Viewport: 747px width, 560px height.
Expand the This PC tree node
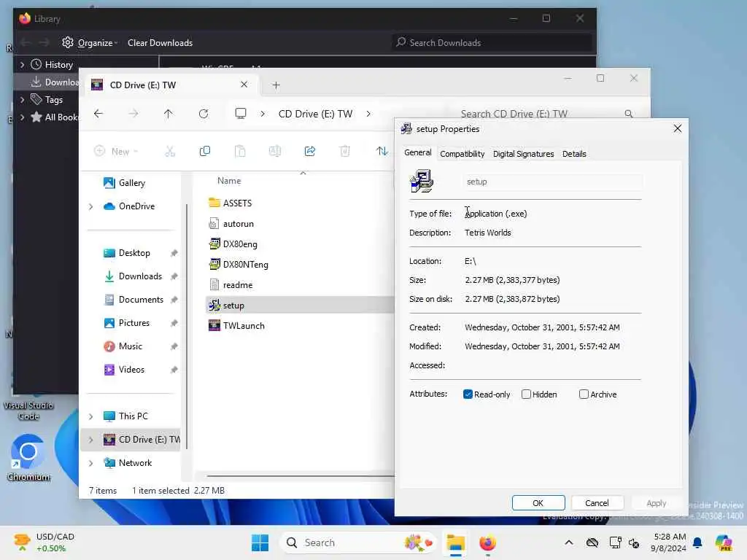(90, 416)
